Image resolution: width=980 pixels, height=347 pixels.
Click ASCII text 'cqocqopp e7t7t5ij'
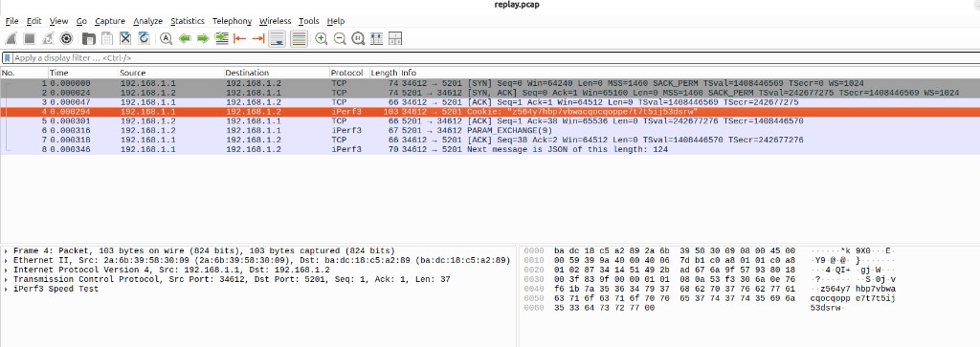tap(853, 298)
